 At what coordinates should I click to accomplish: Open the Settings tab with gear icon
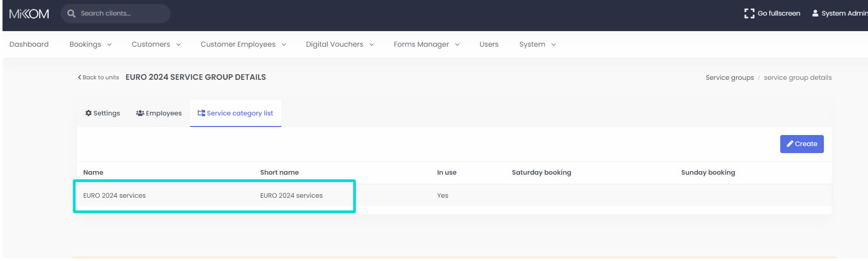pos(103,113)
